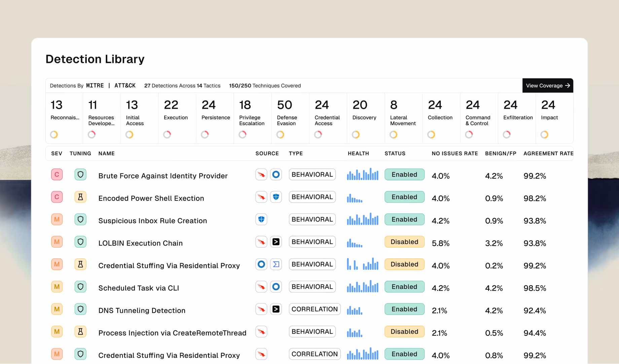Click the shield tuning icon for Suspicious Inbox Rule

pos(80,219)
